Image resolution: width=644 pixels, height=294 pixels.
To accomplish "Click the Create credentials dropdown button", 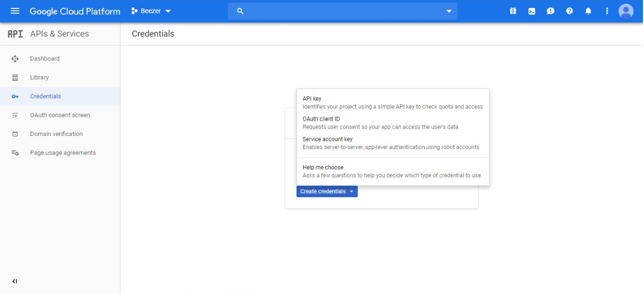I will point(327,191).
